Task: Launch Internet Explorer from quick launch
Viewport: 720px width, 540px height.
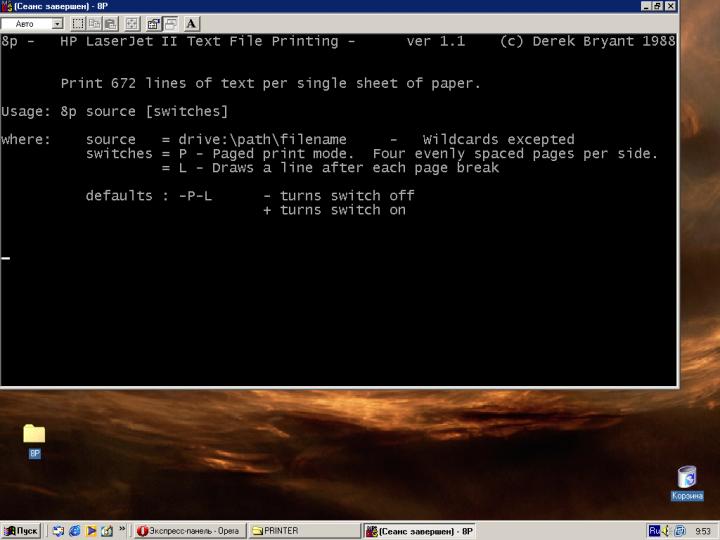Action: point(74,531)
